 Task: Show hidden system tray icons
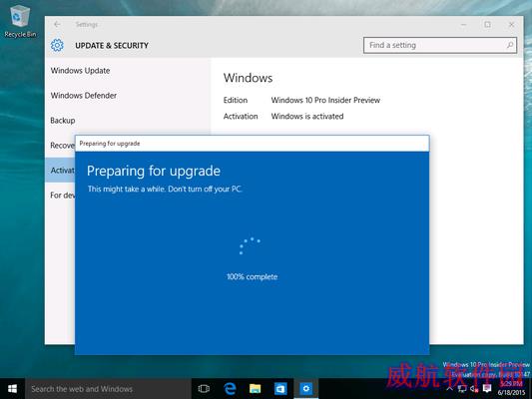449,389
